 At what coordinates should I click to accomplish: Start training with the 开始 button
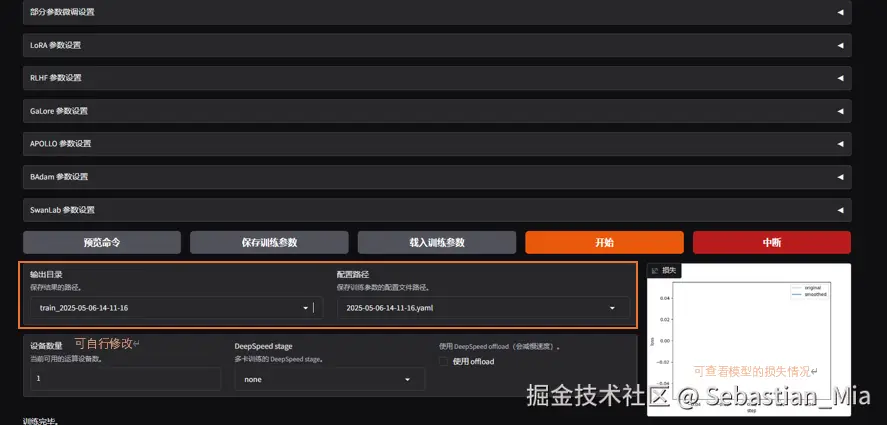coord(604,242)
